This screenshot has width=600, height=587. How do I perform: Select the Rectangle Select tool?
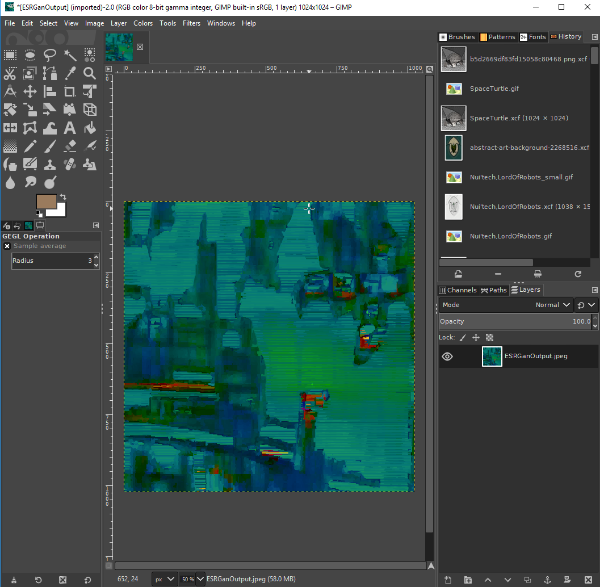click(10, 55)
